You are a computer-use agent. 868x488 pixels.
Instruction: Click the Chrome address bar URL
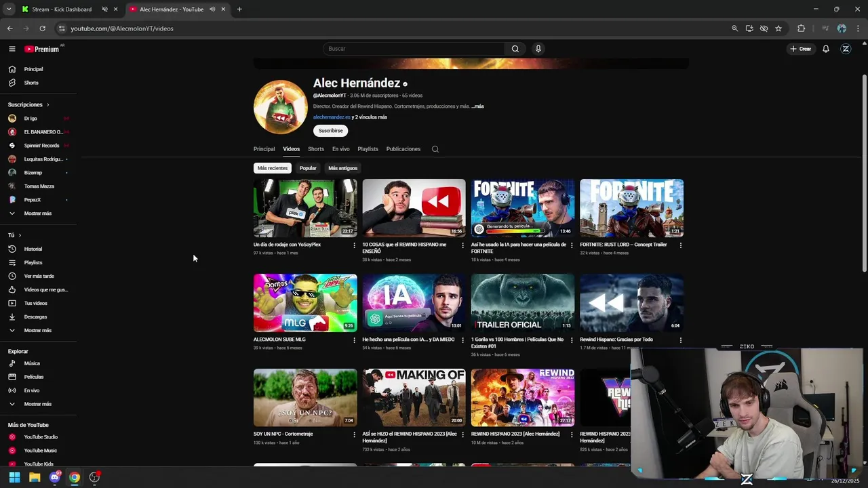click(122, 28)
